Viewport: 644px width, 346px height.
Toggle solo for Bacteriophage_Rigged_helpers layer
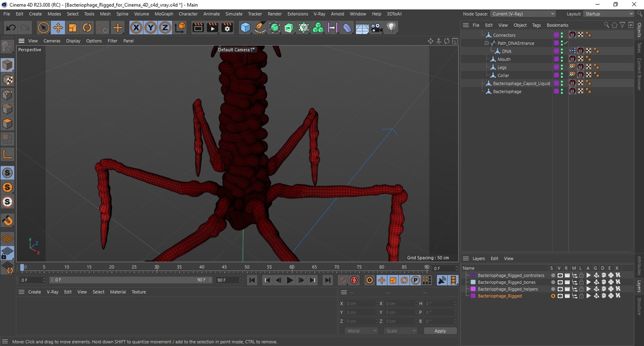tap(553, 289)
